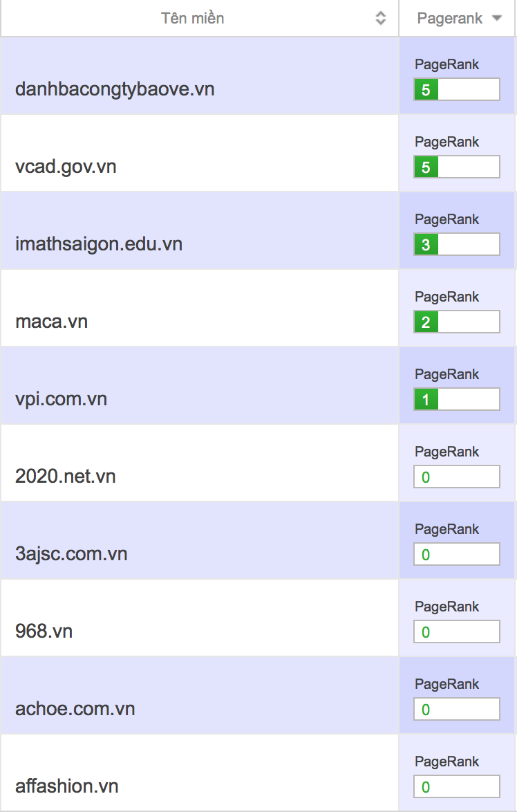Click the PageRank 1 bar for vpi.com.vn
This screenshot has height=812, width=517.
457,400
